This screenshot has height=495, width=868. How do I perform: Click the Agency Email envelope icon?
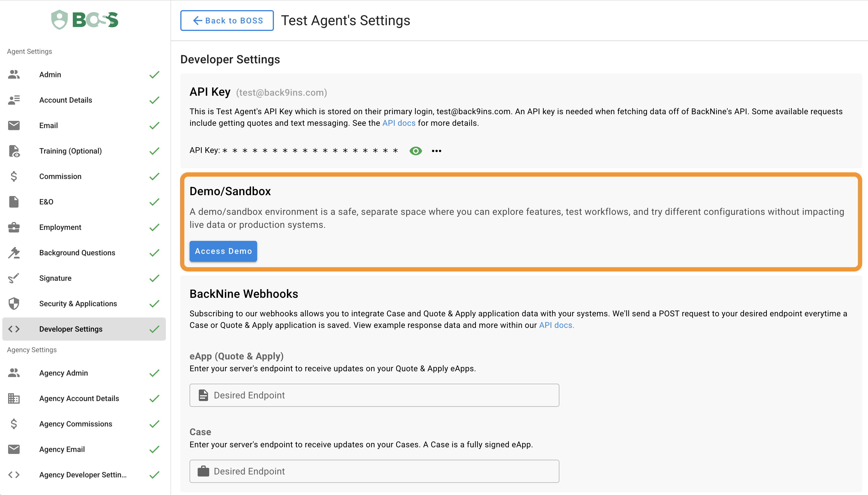[14, 449]
